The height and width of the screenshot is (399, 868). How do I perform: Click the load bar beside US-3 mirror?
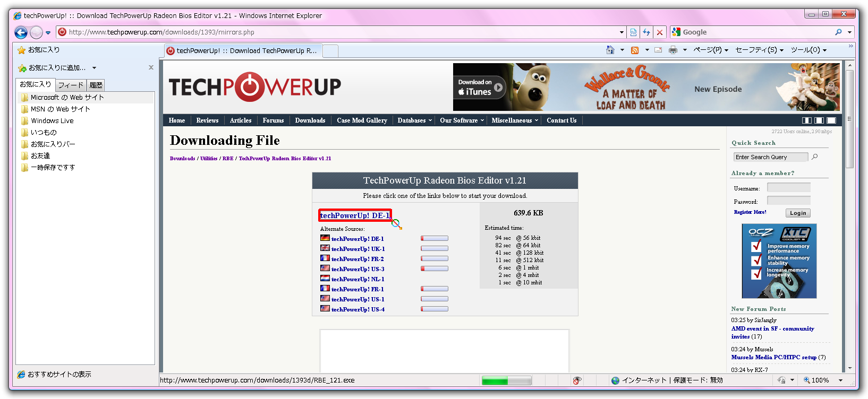435,268
